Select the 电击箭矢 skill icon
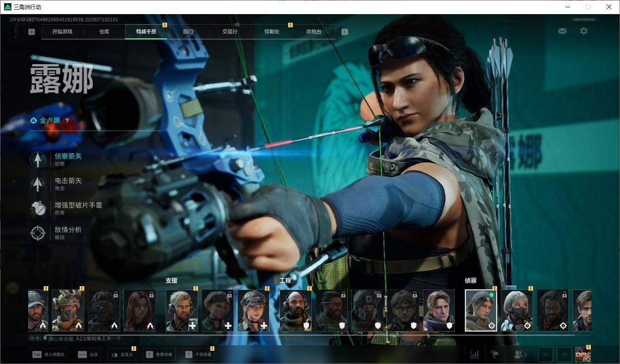This screenshot has width=620, height=364. point(38,184)
